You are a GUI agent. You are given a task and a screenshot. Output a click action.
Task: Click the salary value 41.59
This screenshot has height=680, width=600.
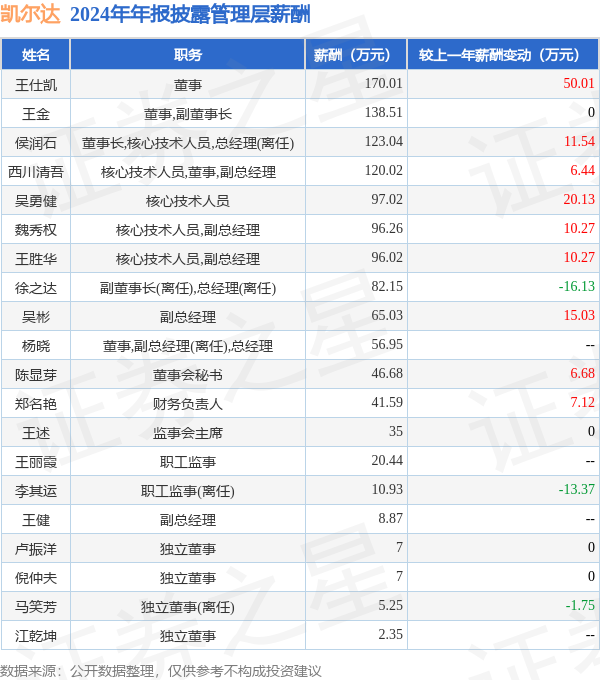387,402
